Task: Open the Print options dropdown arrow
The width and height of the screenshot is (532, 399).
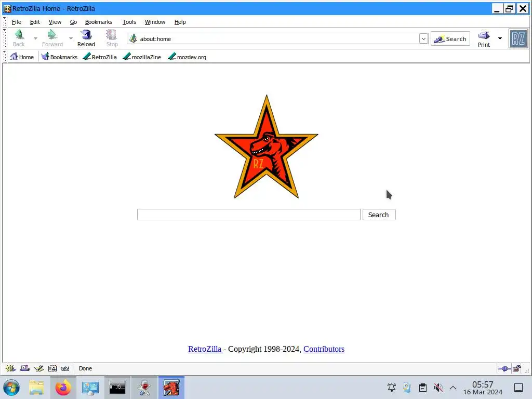Action: (500, 38)
